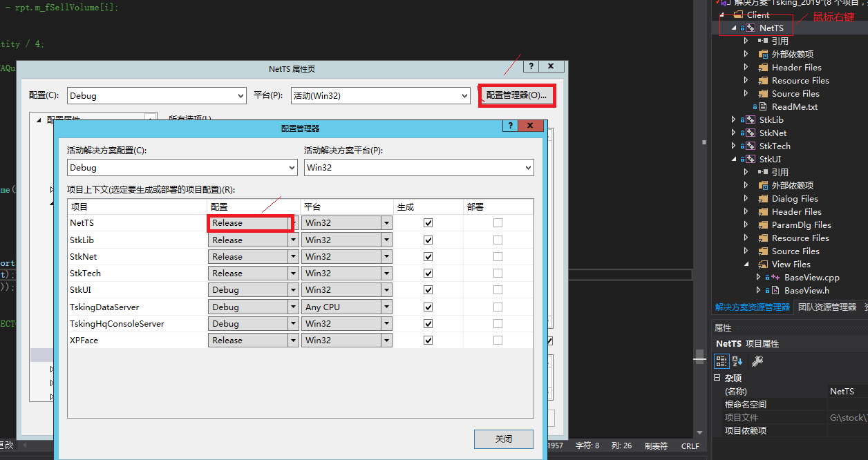
Task: Toggle the 生成 checkbox for StkUI
Action: pyautogui.click(x=428, y=290)
